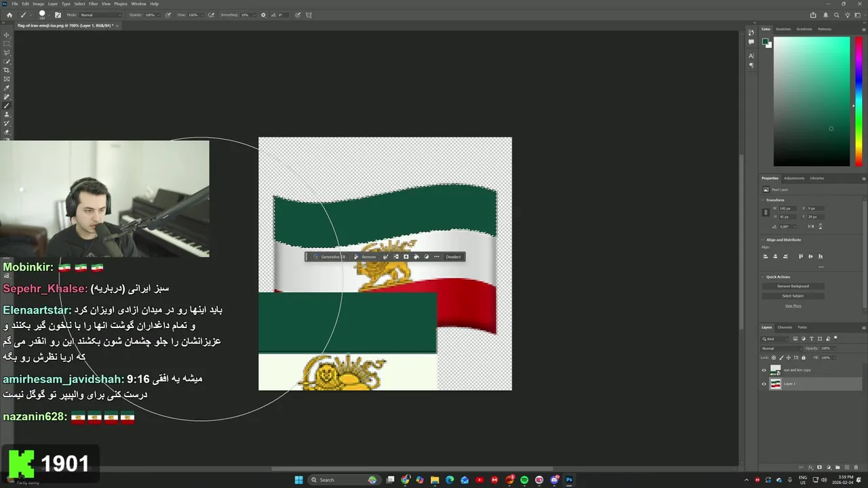Open the Filter menu
This screenshot has height=488, width=868.
pos(93,4)
